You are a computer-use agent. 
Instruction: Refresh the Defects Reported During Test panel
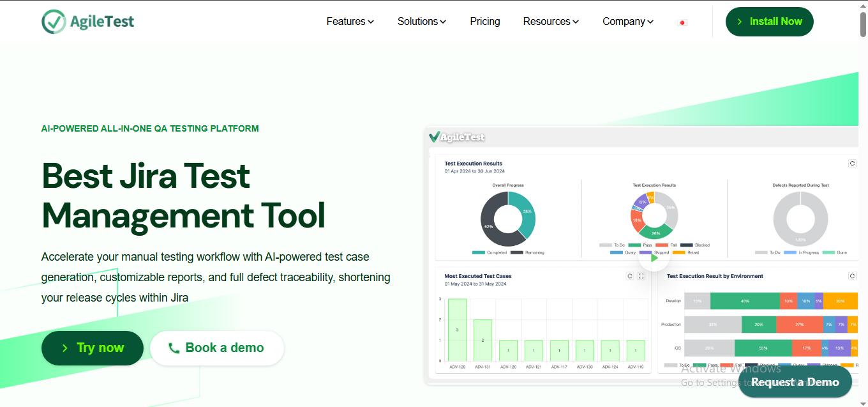pos(851,163)
